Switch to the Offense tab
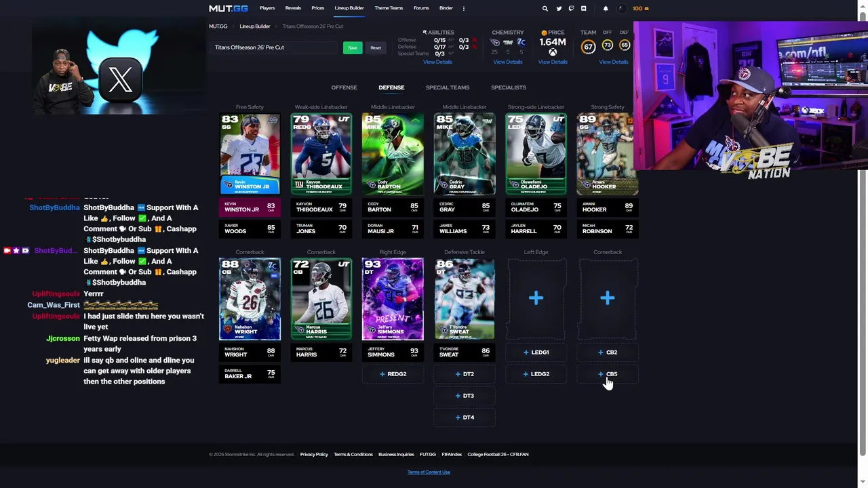Image resolution: width=868 pixels, height=488 pixels. (x=344, y=87)
